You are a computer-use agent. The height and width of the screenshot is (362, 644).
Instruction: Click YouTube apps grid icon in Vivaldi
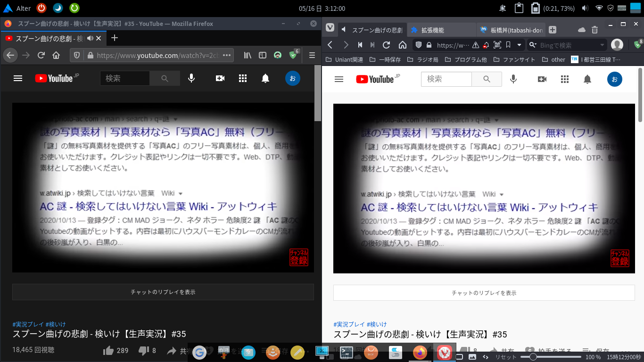565,79
